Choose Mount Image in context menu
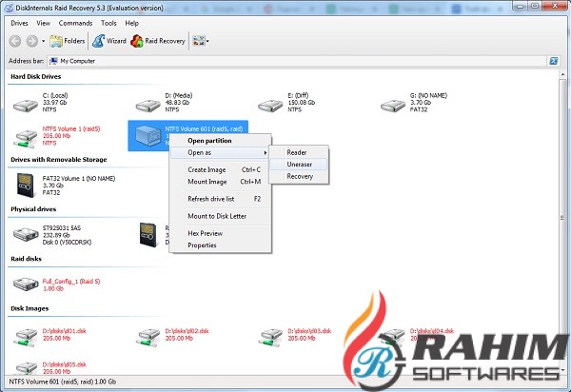 tap(221, 182)
